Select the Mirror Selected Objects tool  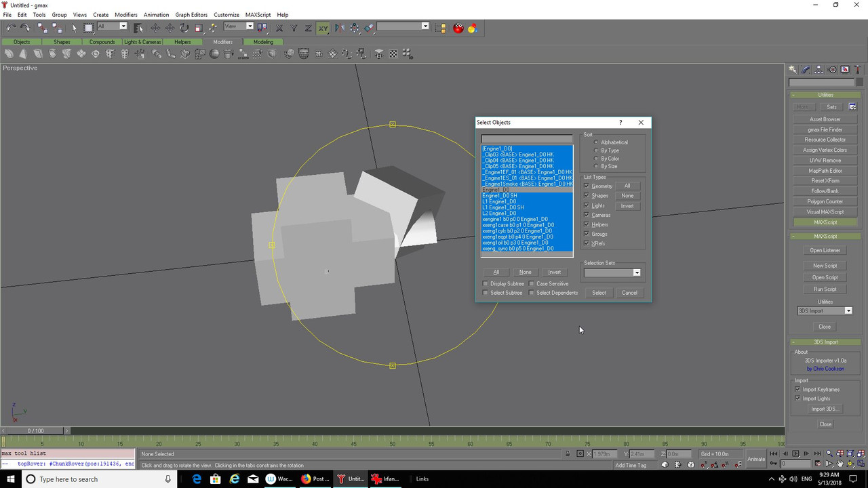click(x=339, y=28)
